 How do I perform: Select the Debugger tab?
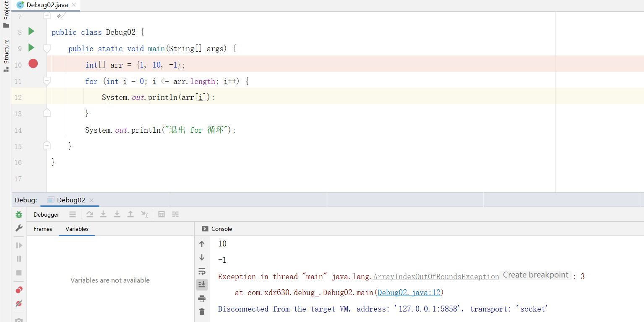[47, 215]
